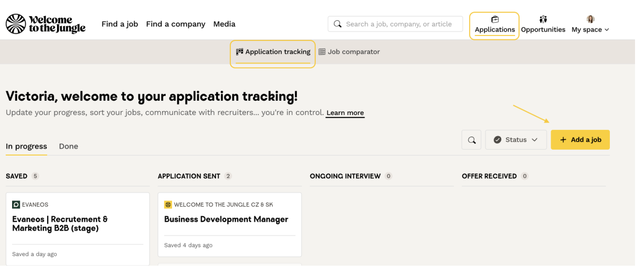Click the magnifier search button beside Status
This screenshot has height=276, width=644.
click(472, 140)
